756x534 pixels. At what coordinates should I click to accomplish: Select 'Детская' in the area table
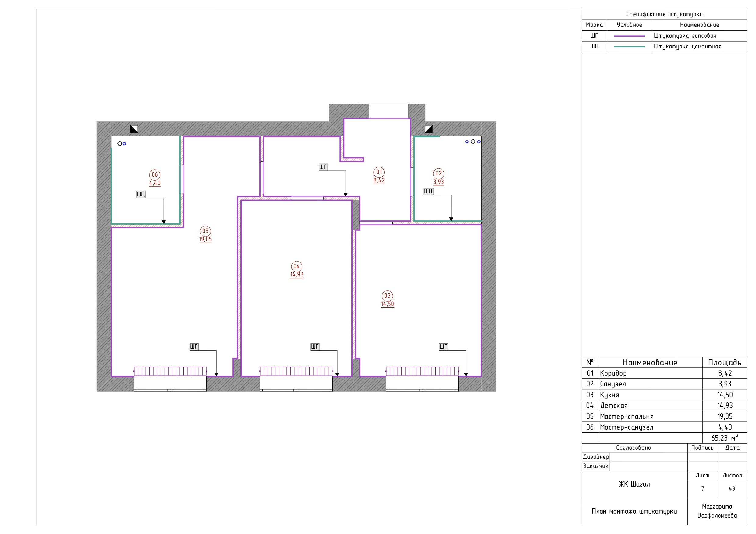(x=614, y=406)
